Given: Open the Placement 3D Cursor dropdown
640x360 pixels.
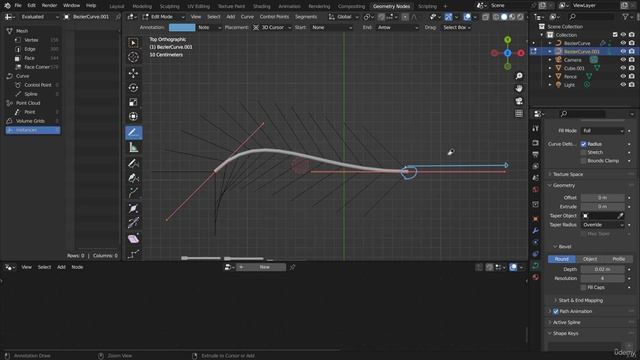Looking at the screenshot, I should point(272,27).
